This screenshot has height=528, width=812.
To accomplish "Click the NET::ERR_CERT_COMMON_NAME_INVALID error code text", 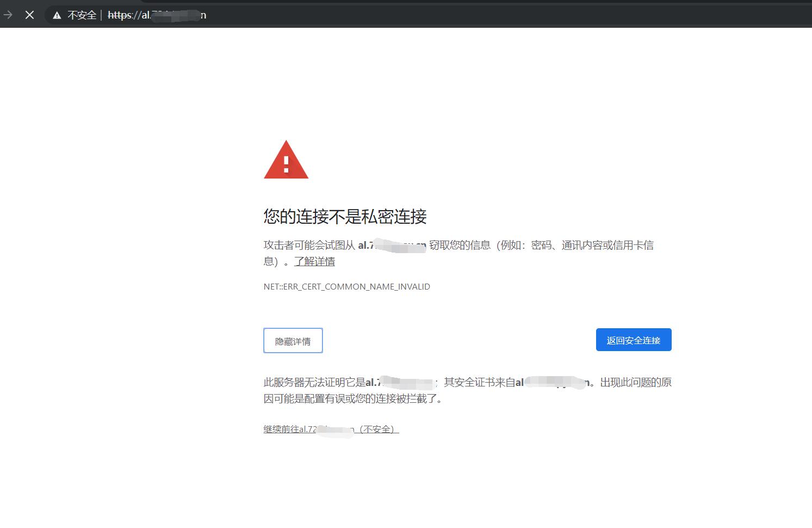I will [346, 286].
